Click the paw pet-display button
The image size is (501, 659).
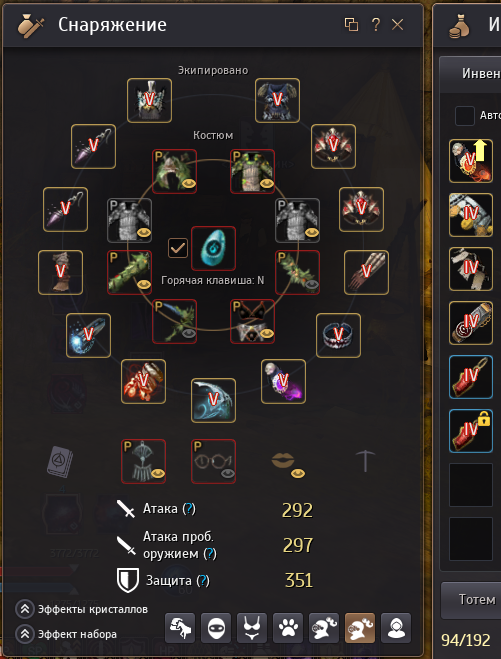tap(288, 628)
